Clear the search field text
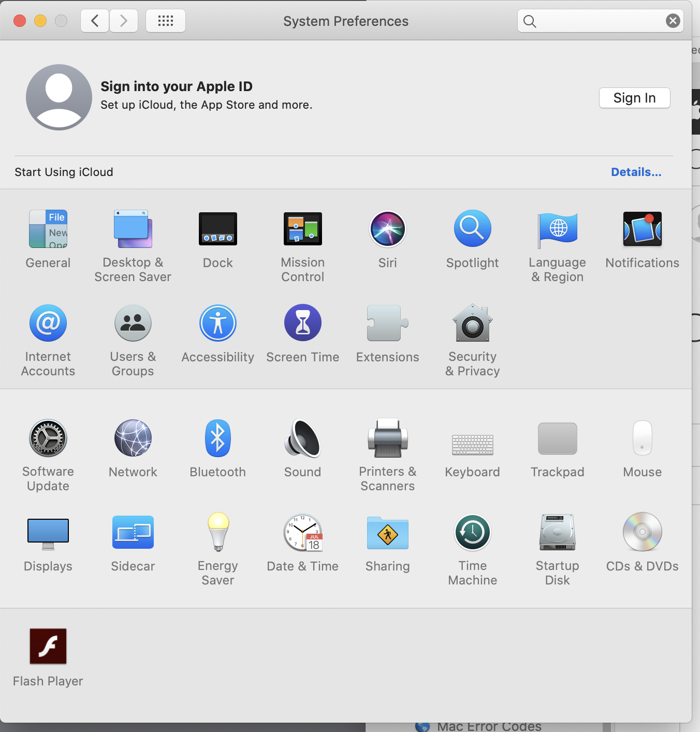700x732 pixels. [673, 21]
